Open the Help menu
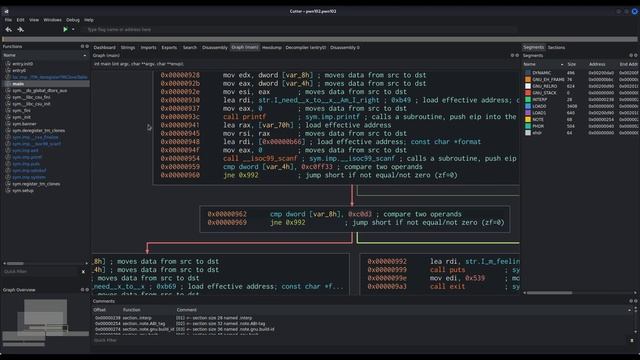 (x=89, y=20)
